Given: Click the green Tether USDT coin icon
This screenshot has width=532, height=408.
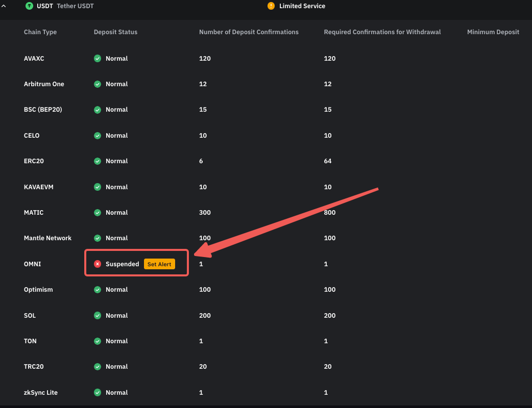Looking at the screenshot, I should (29, 6).
